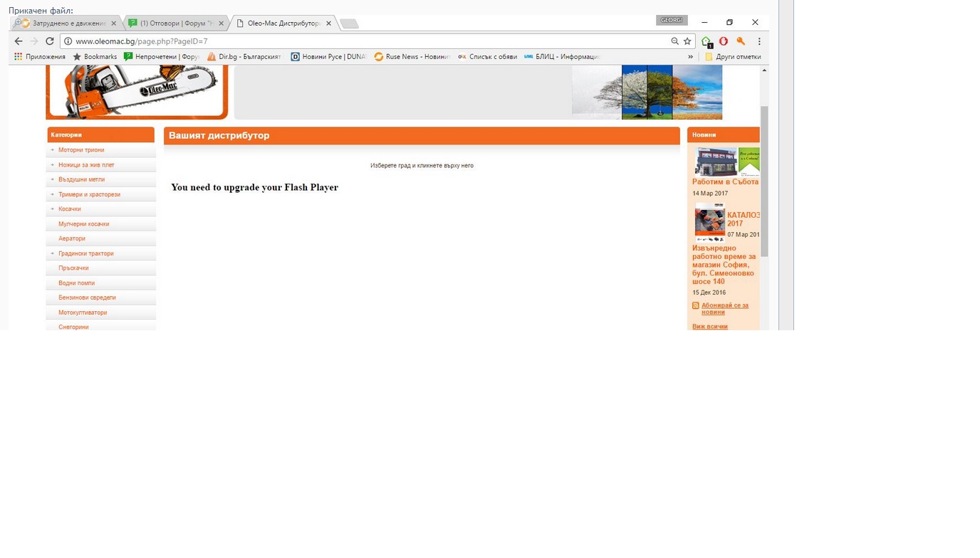Open the zoom magnifier icon in address bar
The width and height of the screenshot is (980, 558).
pos(674,41)
